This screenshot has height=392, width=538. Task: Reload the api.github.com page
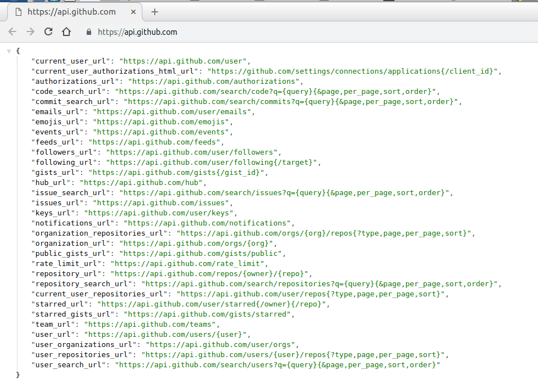pyautogui.click(x=48, y=32)
